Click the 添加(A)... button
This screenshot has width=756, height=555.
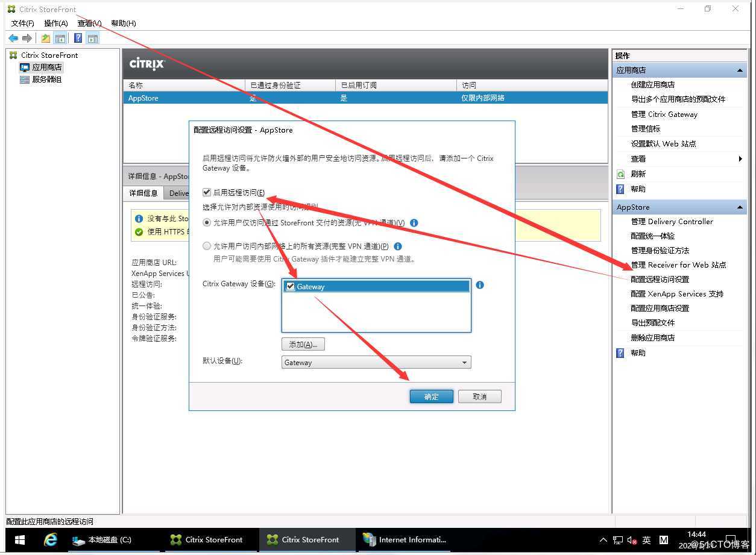point(303,344)
